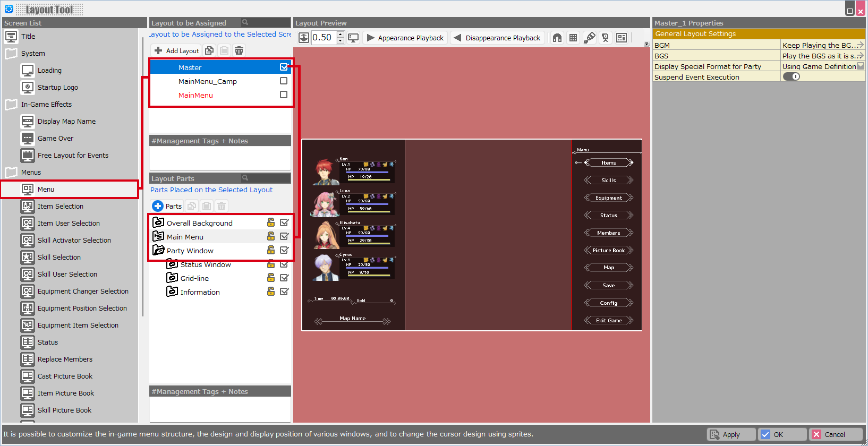Screen dimensions: 868x446
Task: Select Item Selection in Screen List
Action: [61, 206]
